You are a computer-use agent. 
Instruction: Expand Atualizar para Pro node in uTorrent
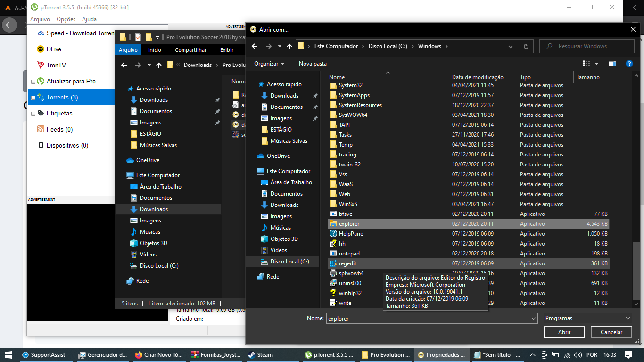[33, 82]
